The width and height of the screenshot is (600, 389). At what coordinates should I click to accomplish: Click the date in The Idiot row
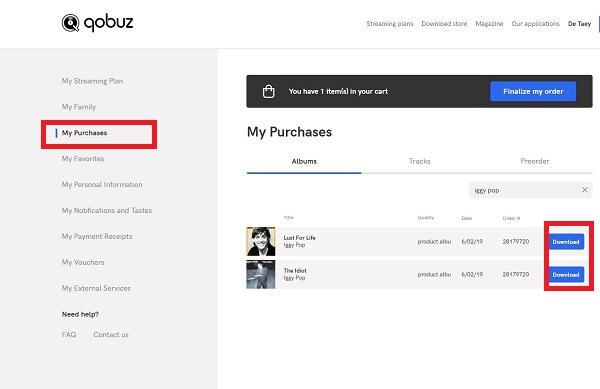472,275
